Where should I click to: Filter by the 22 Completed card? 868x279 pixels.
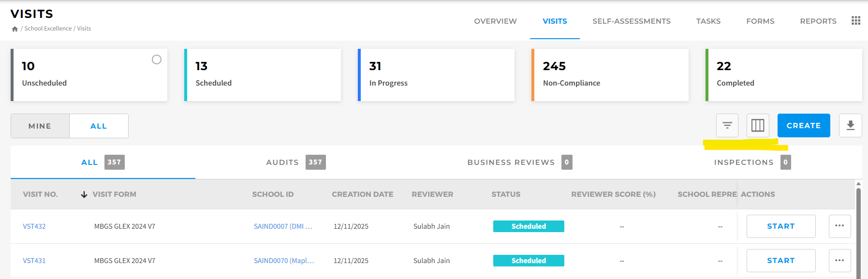coord(784,75)
